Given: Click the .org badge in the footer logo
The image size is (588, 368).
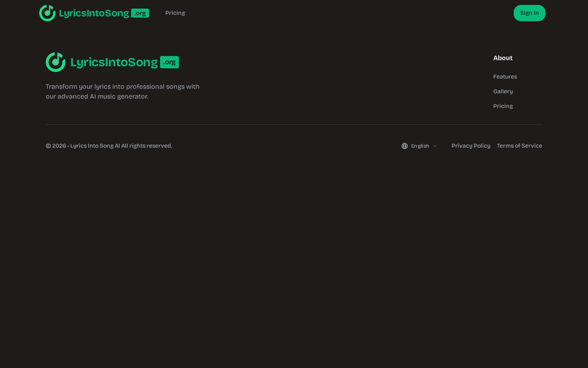Looking at the screenshot, I should [169, 62].
